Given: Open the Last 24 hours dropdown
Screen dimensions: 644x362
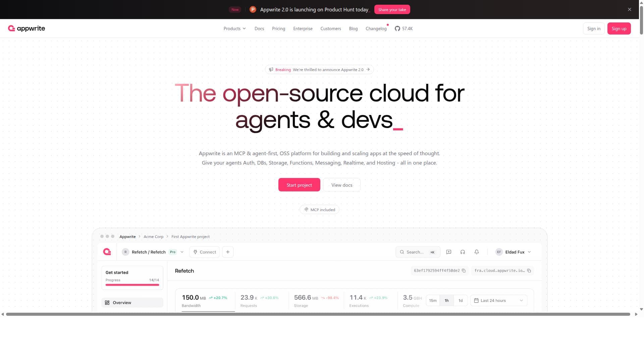Looking at the screenshot, I should click(499, 300).
